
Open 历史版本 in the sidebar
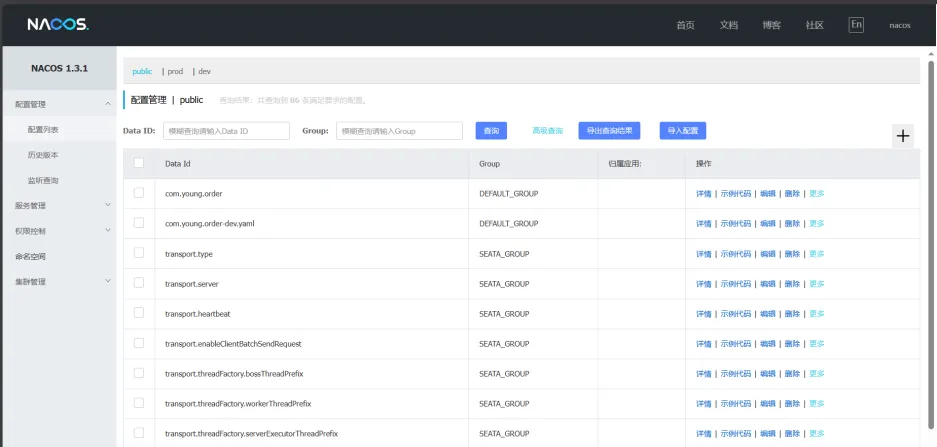(x=43, y=155)
